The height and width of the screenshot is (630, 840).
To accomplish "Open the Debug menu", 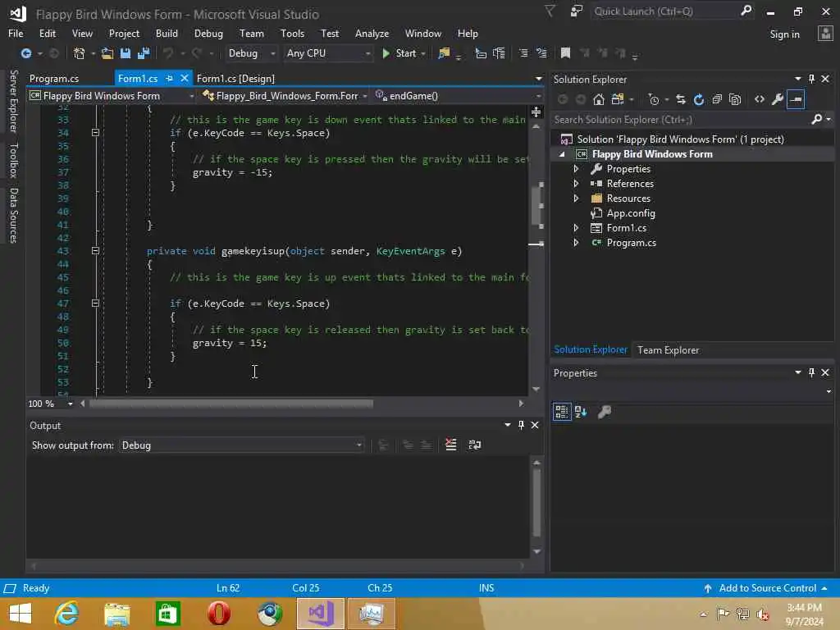I will 208,33.
